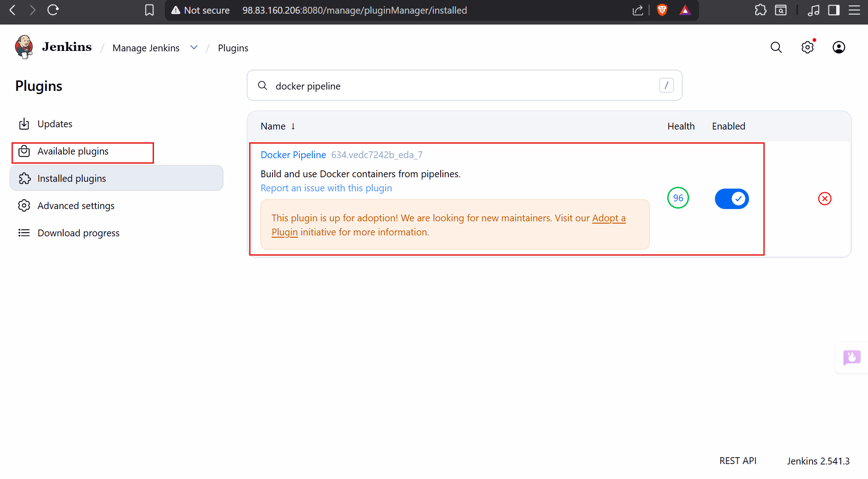Click the version text 634.vedc7242b_eda_7
The image size is (868, 479).
pyautogui.click(x=377, y=155)
